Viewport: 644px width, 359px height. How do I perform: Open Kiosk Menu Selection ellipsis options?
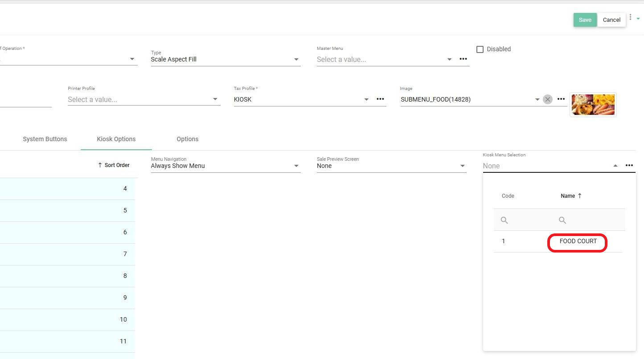point(629,166)
